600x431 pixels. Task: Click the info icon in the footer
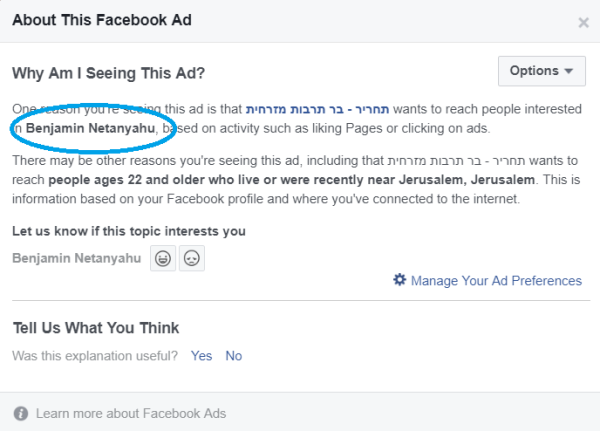click(x=21, y=413)
